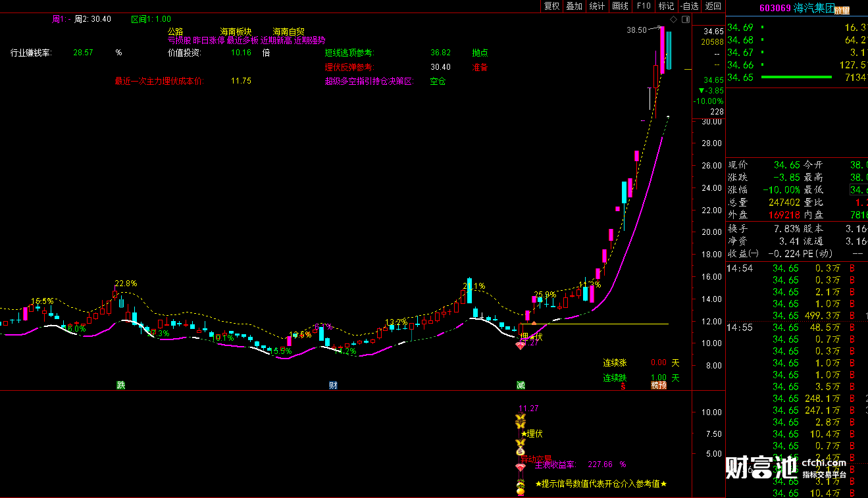Click the 22.8% swing label on chart

click(126, 284)
